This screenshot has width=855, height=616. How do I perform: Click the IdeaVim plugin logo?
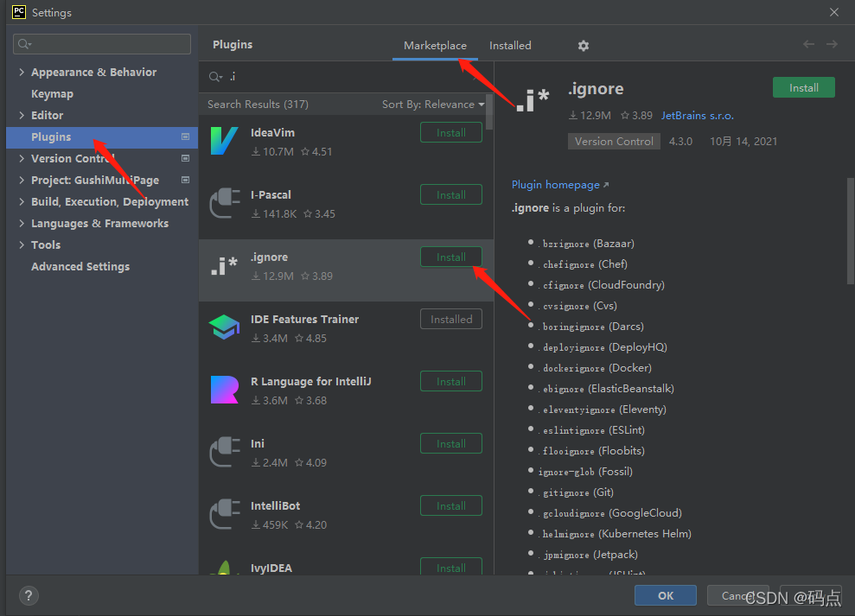pyautogui.click(x=224, y=141)
